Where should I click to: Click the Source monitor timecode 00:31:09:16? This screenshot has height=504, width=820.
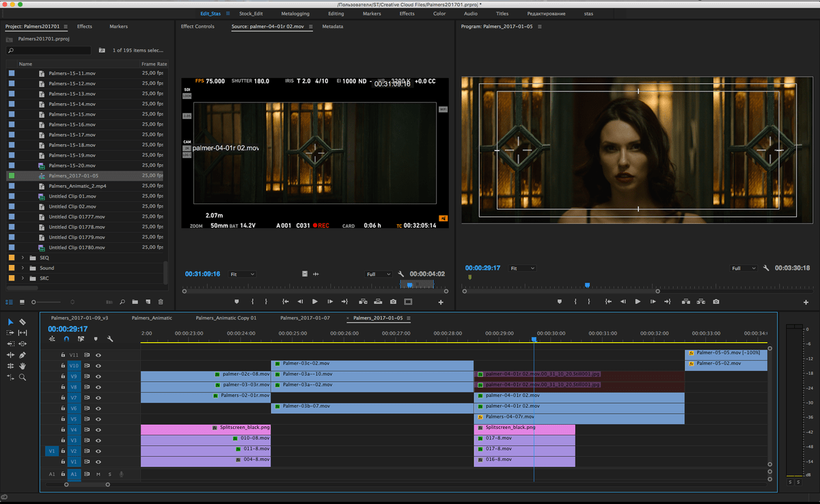point(202,274)
